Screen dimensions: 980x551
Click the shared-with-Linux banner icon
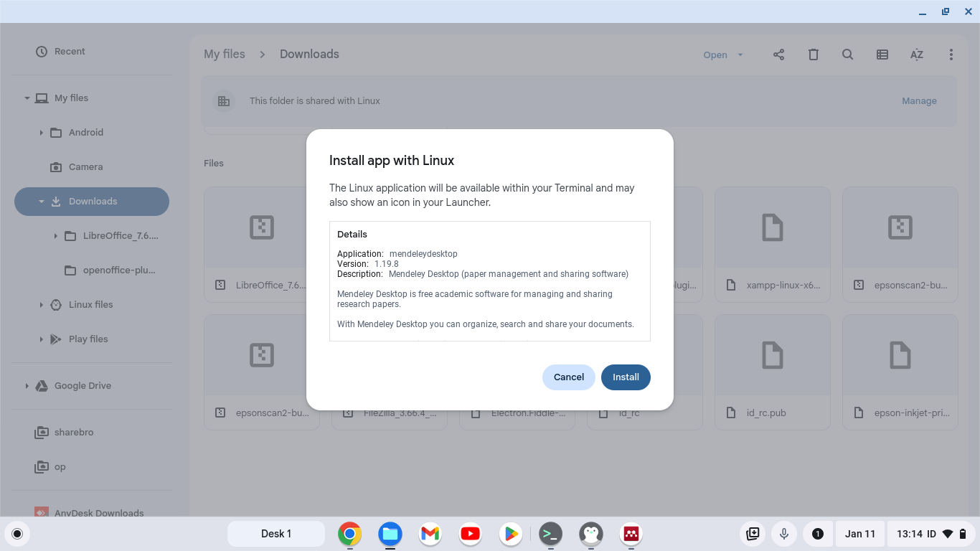[224, 101]
